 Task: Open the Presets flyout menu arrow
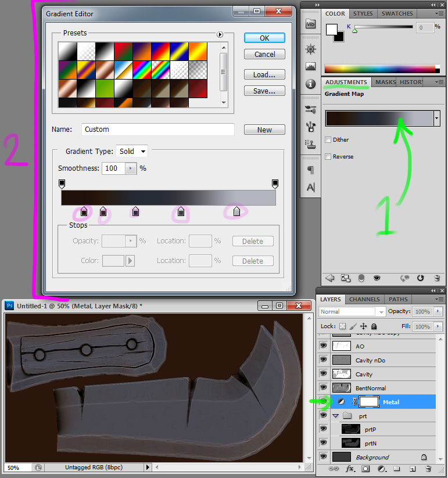(x=220, y=34)
